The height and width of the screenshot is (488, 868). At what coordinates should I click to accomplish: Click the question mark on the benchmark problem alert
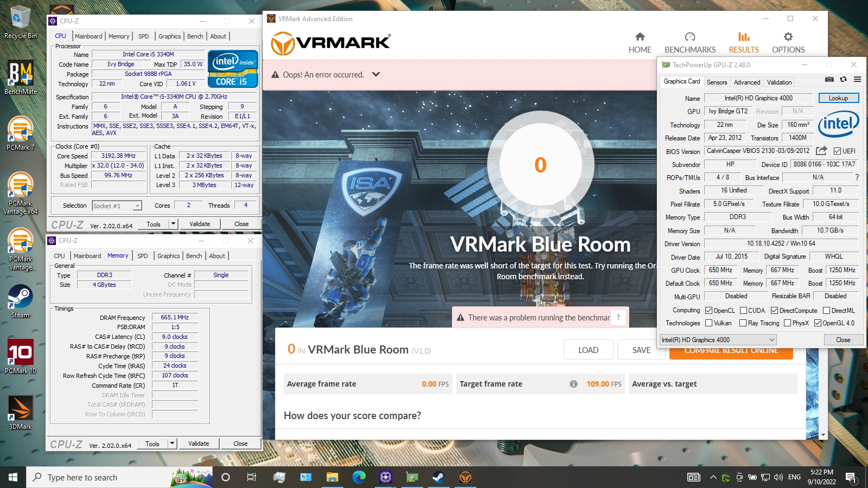click(x=618, y=318)
